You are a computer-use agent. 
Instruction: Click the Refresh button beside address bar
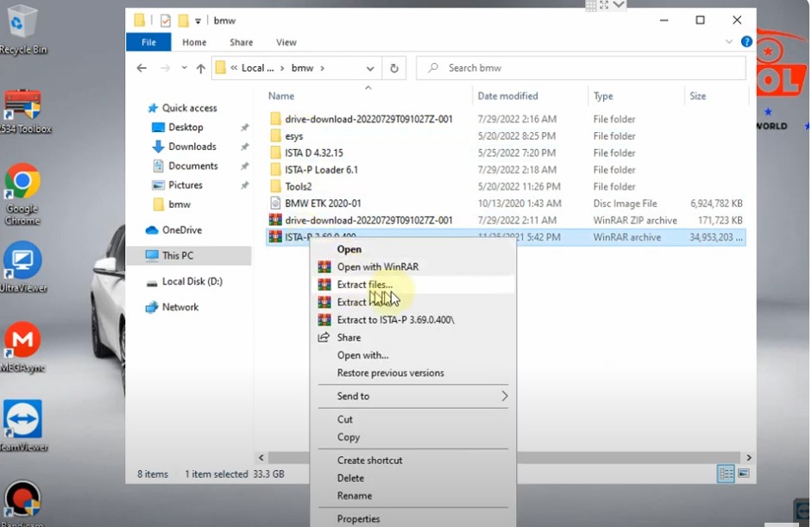pos(394,68)
